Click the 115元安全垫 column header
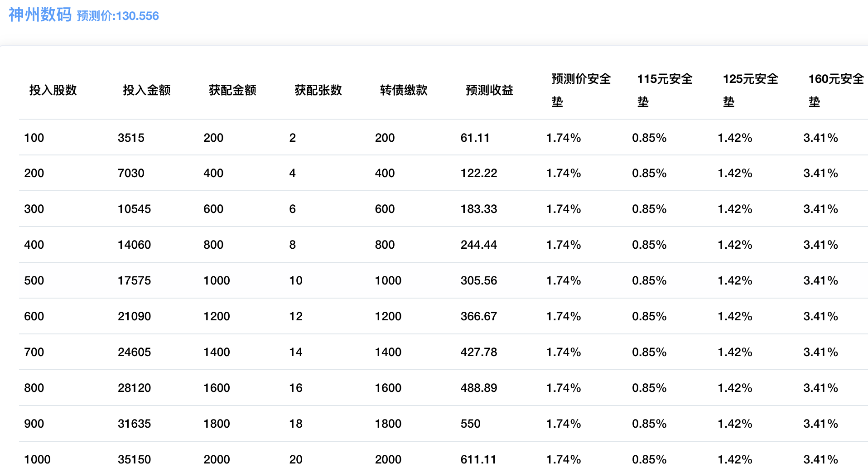Viewport: 868px width, 473px height. (x=665, y=90)
